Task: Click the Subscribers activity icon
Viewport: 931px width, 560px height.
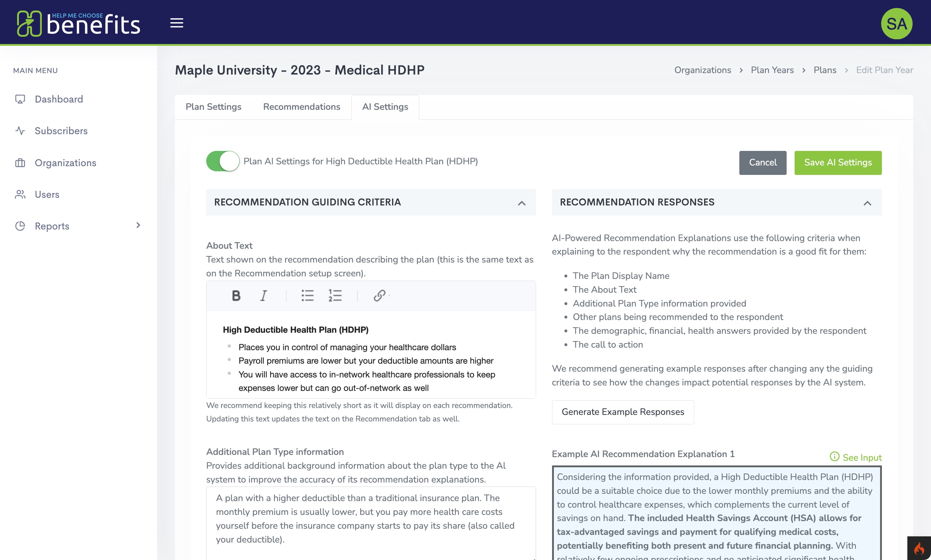Action: 20,131
